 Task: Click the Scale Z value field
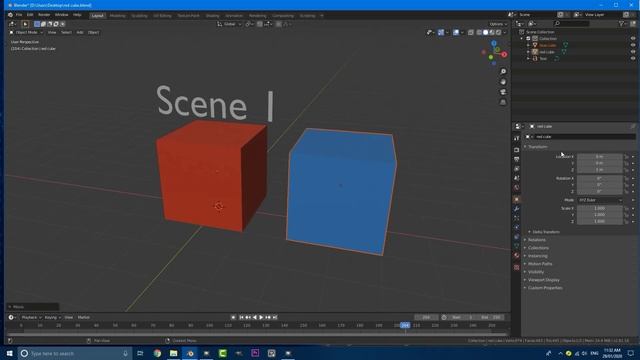[600, 221]
